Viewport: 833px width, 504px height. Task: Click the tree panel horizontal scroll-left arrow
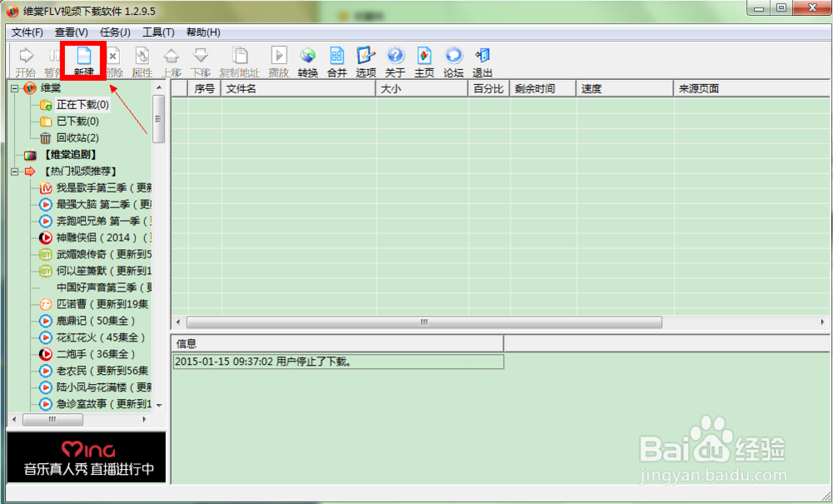tap(14, 420)
